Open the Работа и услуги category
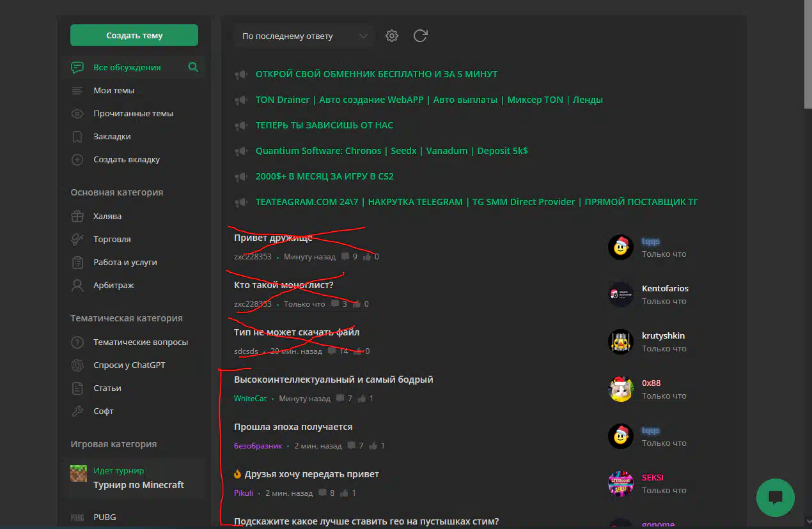Image resolution: width=812 pixels, height=529 pixels. (125, 262)
